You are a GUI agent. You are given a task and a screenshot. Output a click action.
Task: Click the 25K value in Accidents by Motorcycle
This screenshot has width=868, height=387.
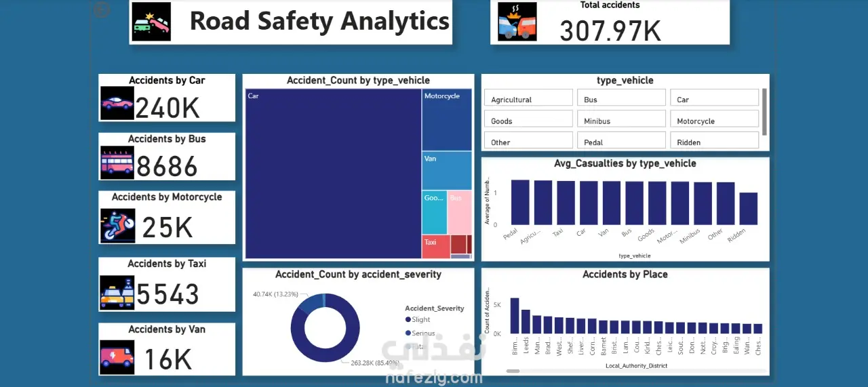(167, 228)
